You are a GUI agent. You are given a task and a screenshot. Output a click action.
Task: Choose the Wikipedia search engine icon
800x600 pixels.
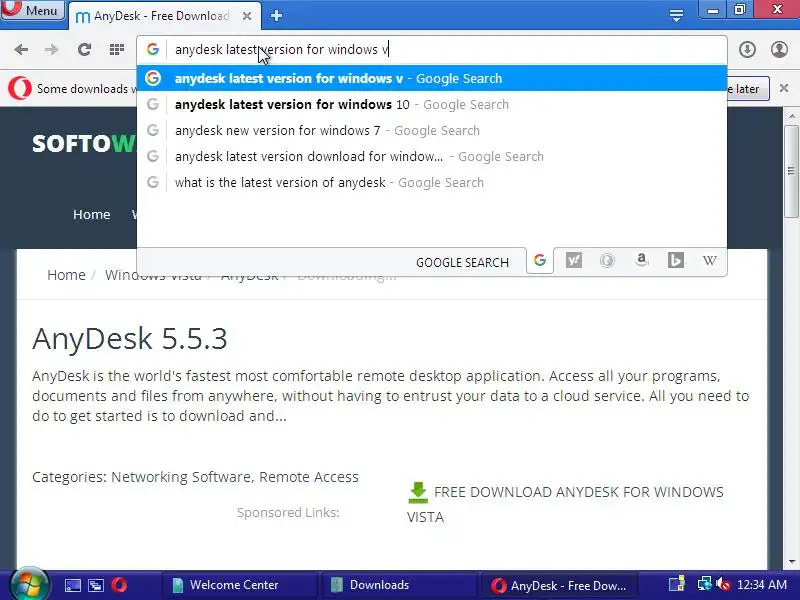tap(709, 261)
